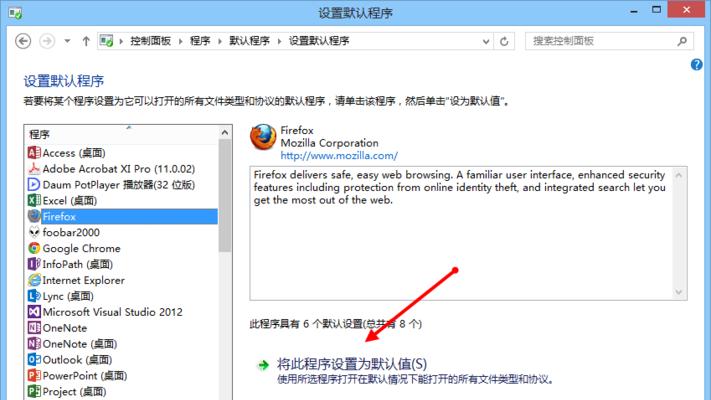Click the refresh icon beside address bar
The height and width of the screenshot is (400, 711).
click(x=504, y=41)
